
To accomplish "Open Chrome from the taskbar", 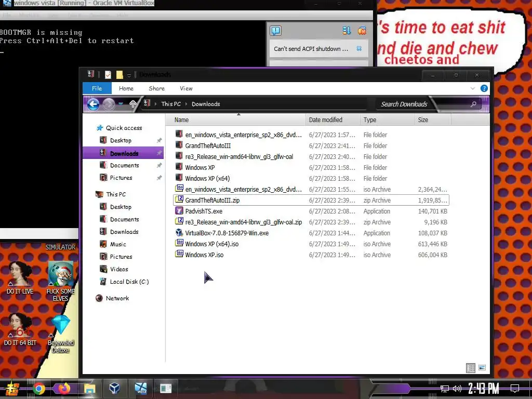I will [38, 388].
